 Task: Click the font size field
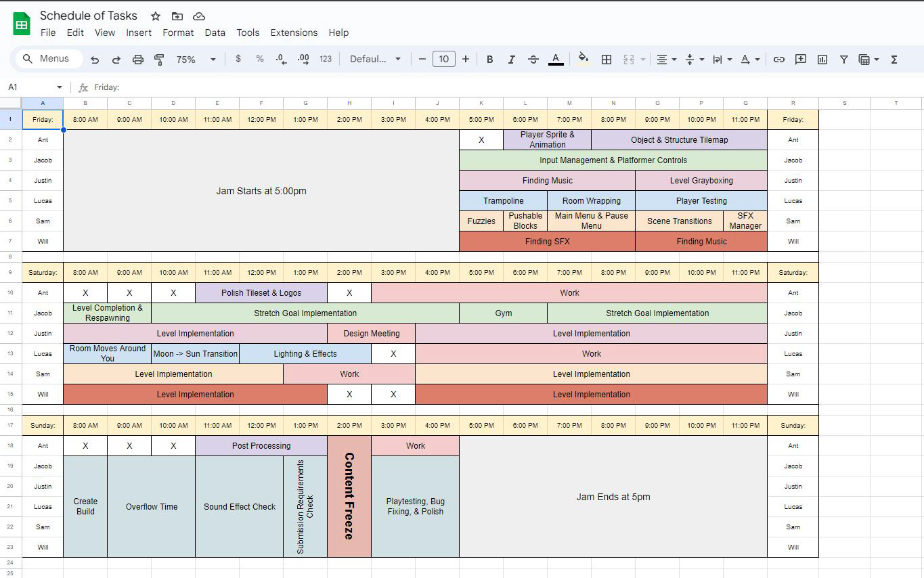pyautogui.click(x=444, y=59)
